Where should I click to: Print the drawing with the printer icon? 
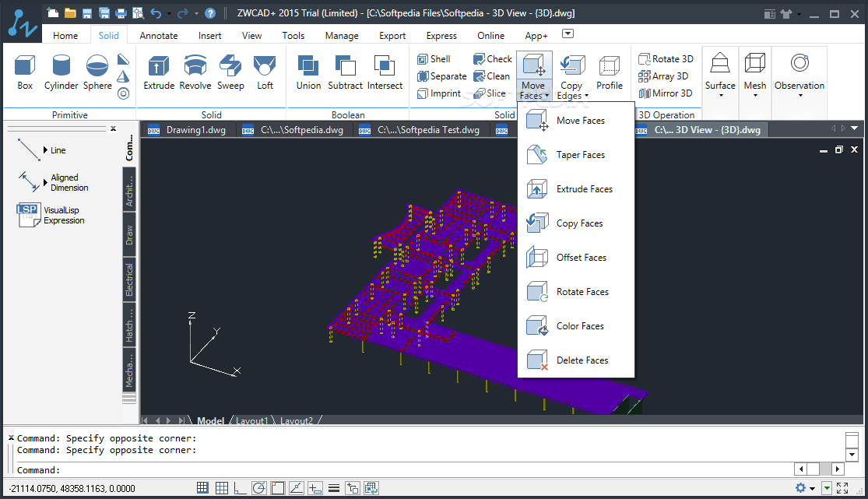pos(121,12)
